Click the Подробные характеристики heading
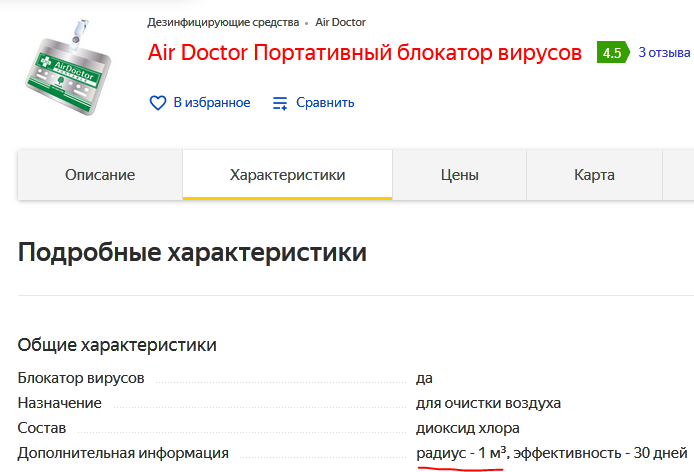The height and width of the screenshot is (472, 694). pyautogui.click(x=192, y=252)
